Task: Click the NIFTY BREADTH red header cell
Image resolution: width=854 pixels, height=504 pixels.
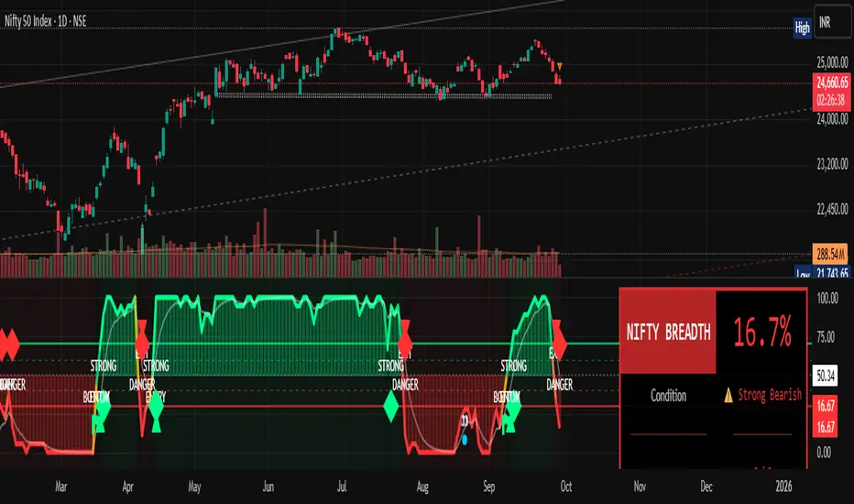Action: 668,332
